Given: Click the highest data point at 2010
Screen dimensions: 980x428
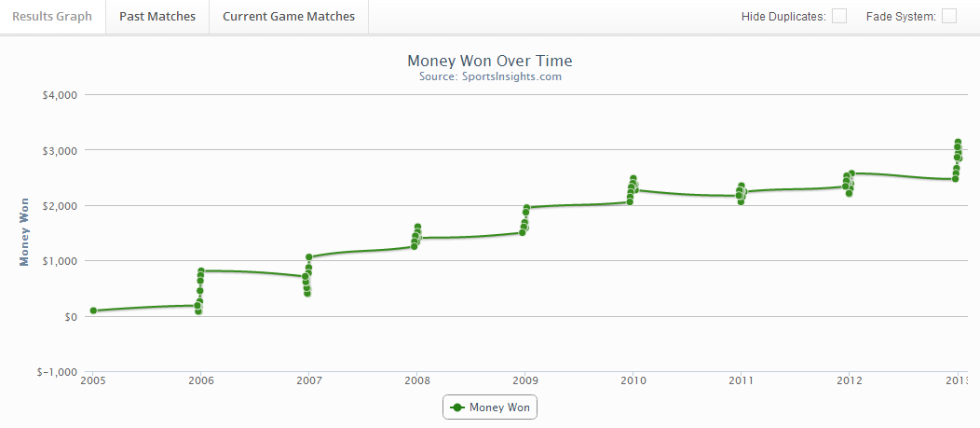Looking at the screenshot, I should [x=633, y=179].
